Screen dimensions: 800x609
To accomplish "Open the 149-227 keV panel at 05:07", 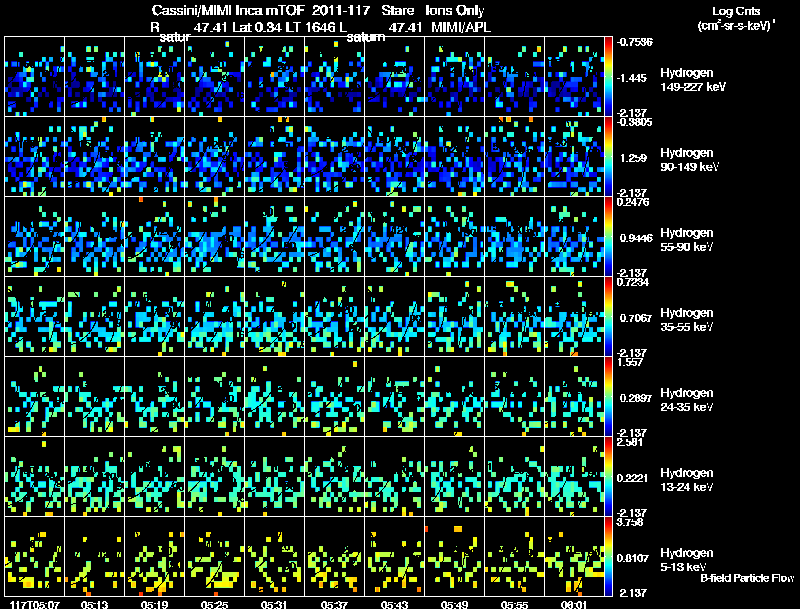I will point(34,77).
